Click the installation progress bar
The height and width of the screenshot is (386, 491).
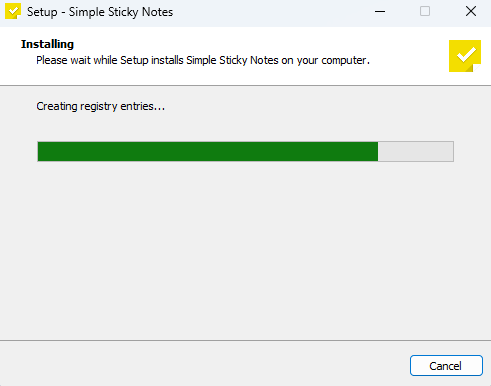coord(245,151)
